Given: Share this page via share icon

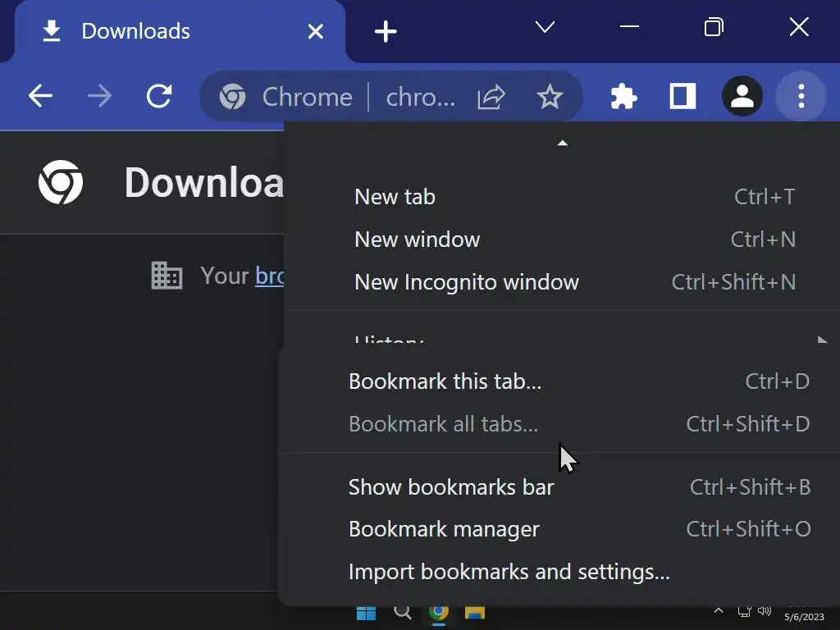Looking at the screenshot, I should [x=491, y=97].
